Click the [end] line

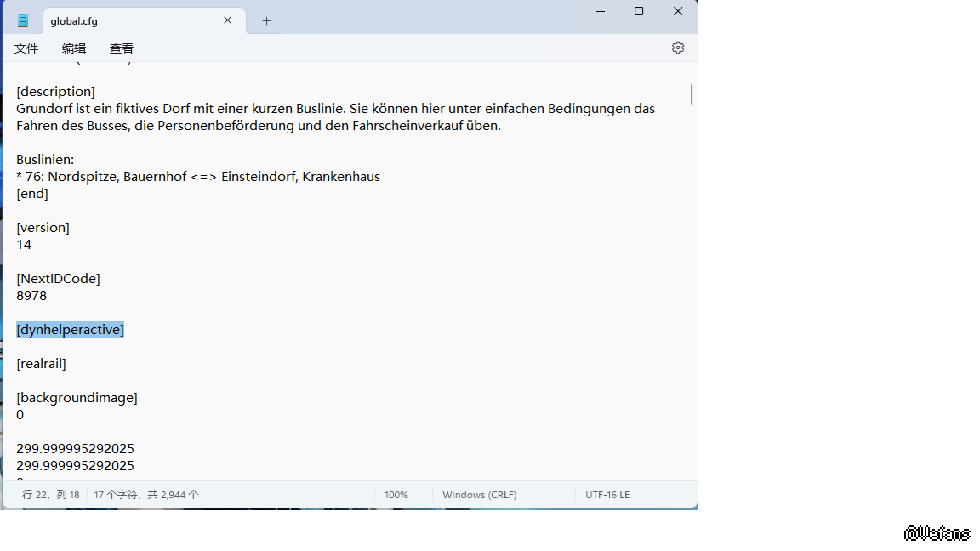click(x=31, y=194)
